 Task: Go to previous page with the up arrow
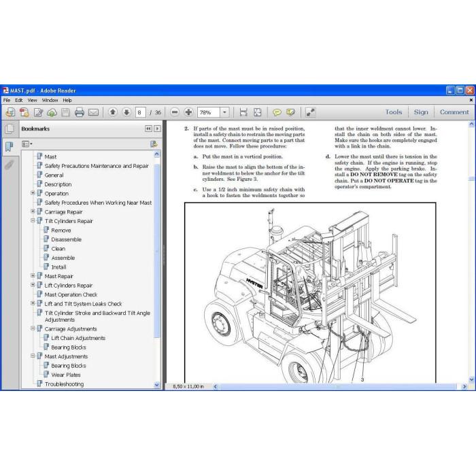coord(113,112)
